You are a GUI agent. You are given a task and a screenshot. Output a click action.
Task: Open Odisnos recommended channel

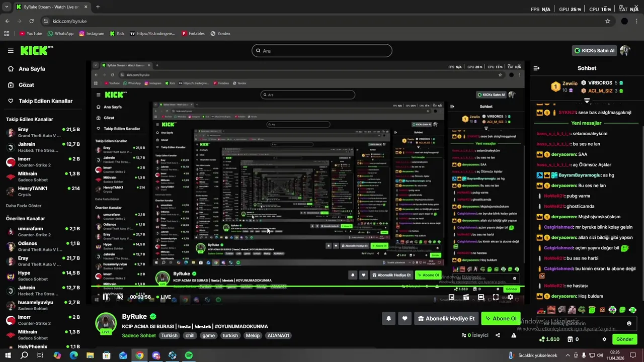tap(43, 246)
